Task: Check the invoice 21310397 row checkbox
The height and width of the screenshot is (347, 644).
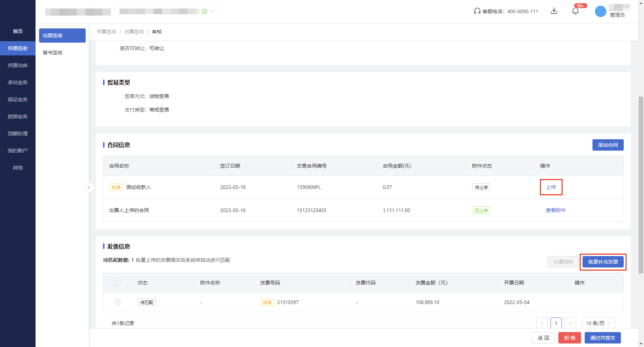Action: coord(118,302)
